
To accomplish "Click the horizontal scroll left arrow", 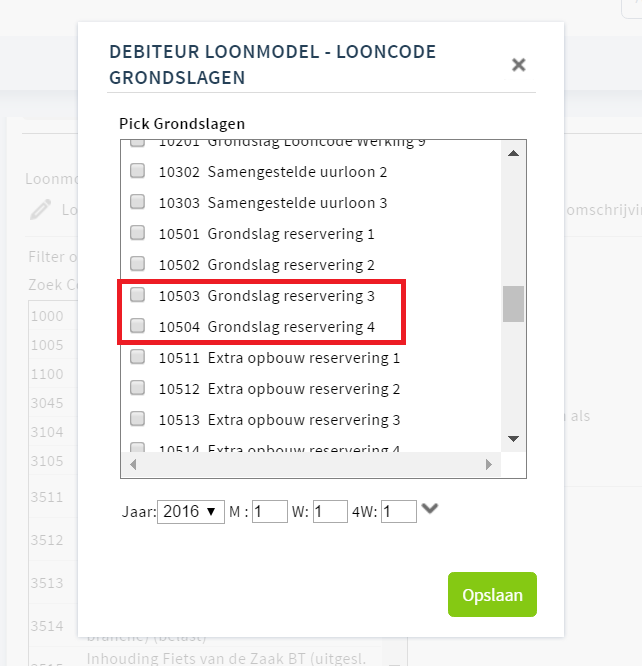I will 133,465.
